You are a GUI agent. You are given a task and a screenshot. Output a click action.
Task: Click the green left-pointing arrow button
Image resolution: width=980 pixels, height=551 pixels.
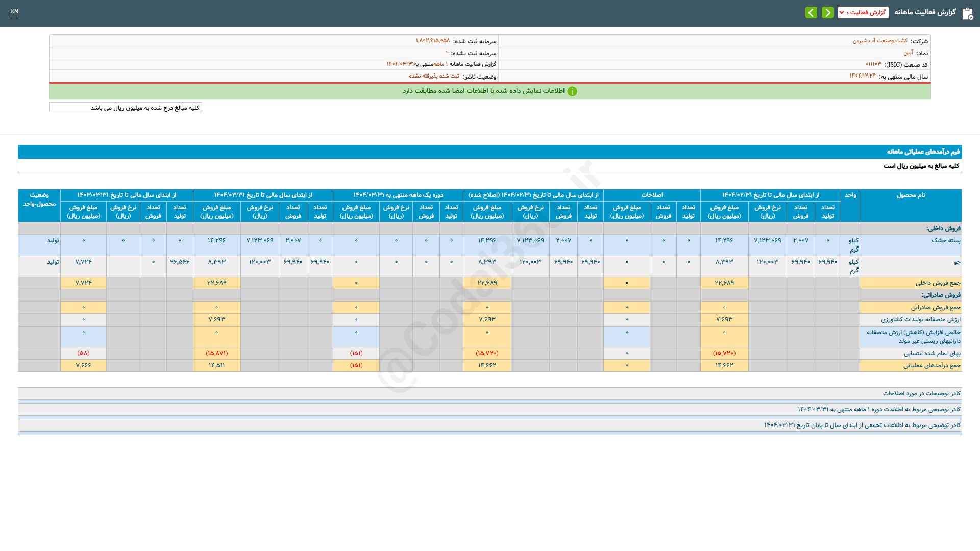pos(811,12)
